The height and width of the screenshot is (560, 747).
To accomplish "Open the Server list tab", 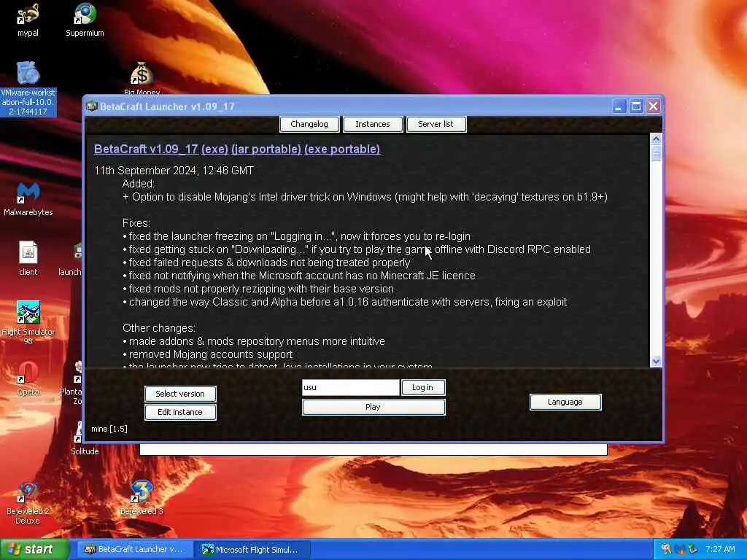I will click(x=436, y=124).
